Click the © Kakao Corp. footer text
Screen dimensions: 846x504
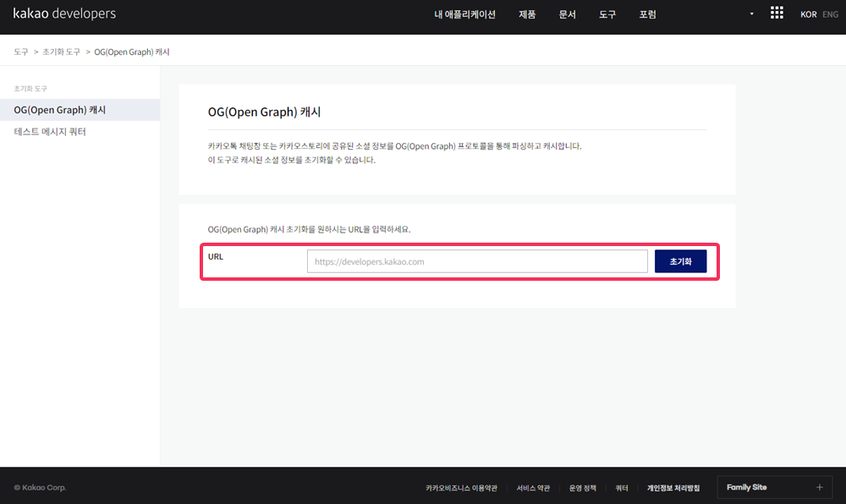click(x=40, y=487)
